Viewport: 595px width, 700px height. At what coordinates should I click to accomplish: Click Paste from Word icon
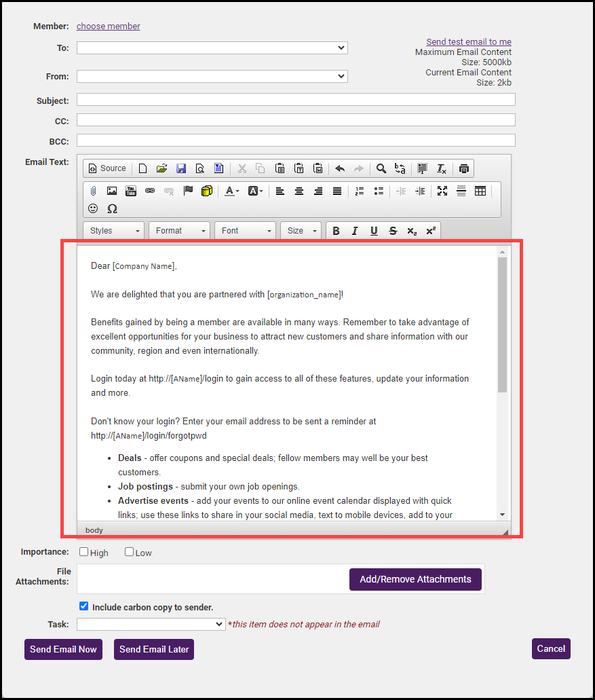[x=318, y=168]
